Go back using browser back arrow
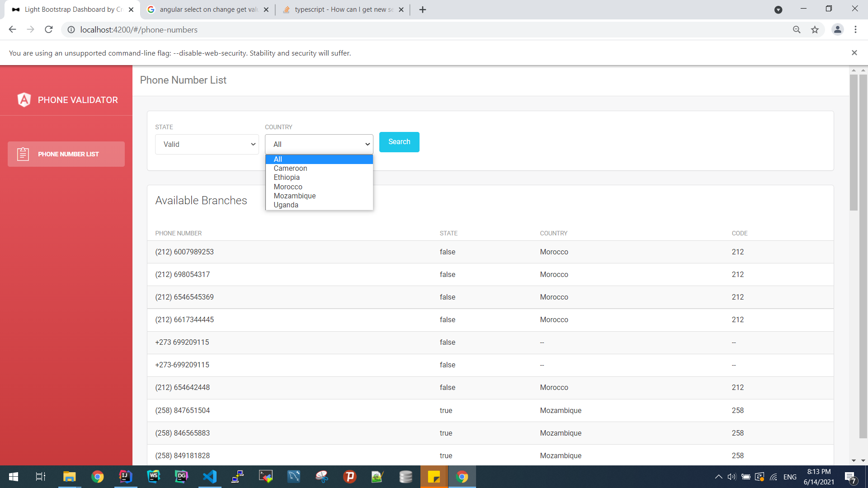This screenshot has height=488, width=868. (x=12, y=30)
